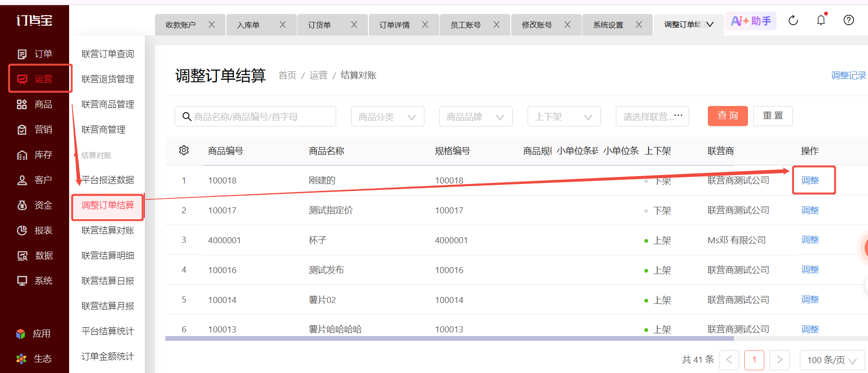Screen dimensions: 868x373
Task: Expand the 上下架 status dropdown
Action: (564, 117)
